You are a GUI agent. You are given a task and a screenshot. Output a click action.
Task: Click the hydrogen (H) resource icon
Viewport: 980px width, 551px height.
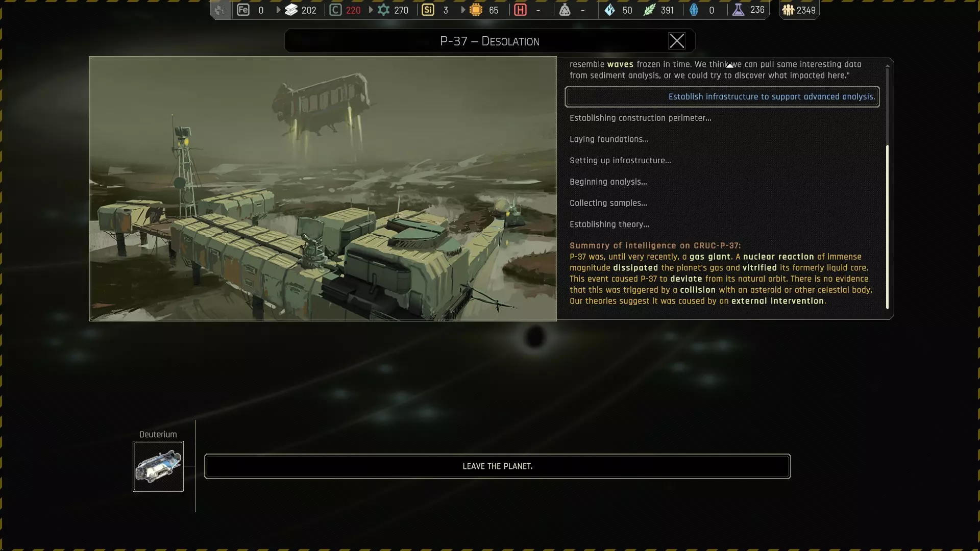(x=520, y=10)
